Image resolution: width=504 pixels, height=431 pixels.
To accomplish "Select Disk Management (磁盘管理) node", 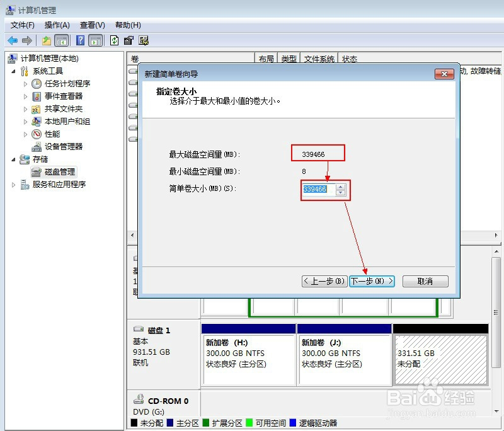I will (60, 171).
